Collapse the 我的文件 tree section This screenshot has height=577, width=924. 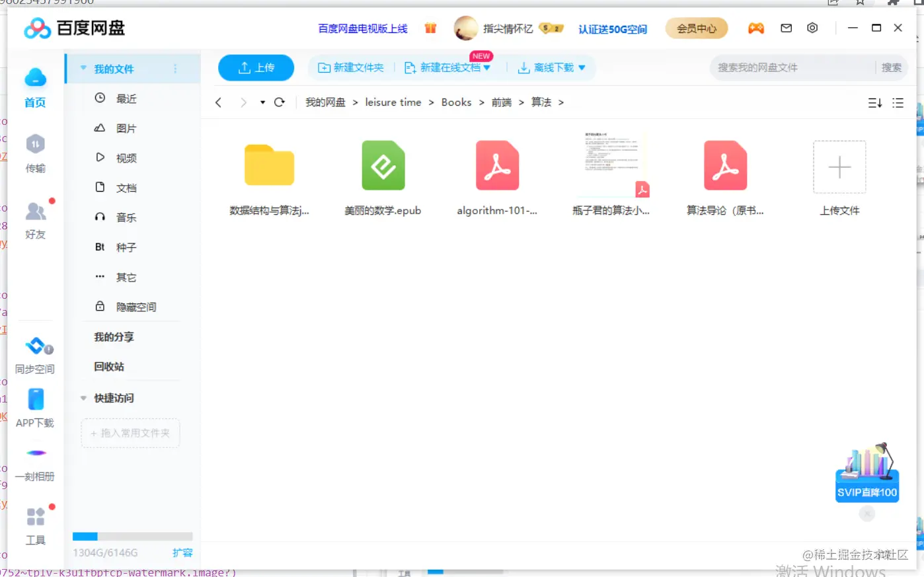83,68
